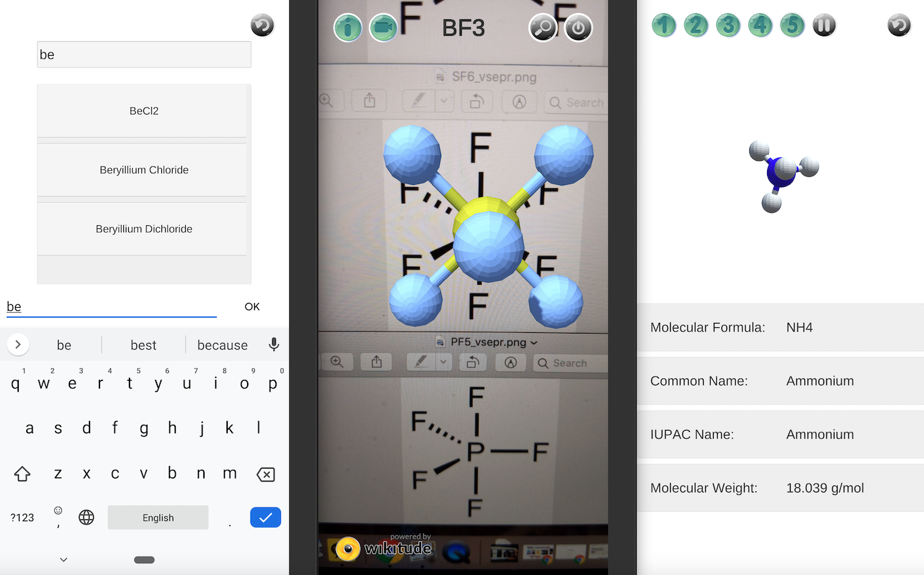This screenshot has height=575, width=924.
Task: Expand the keyboard suggestion strip arrow
Action: tap(18, 345)
